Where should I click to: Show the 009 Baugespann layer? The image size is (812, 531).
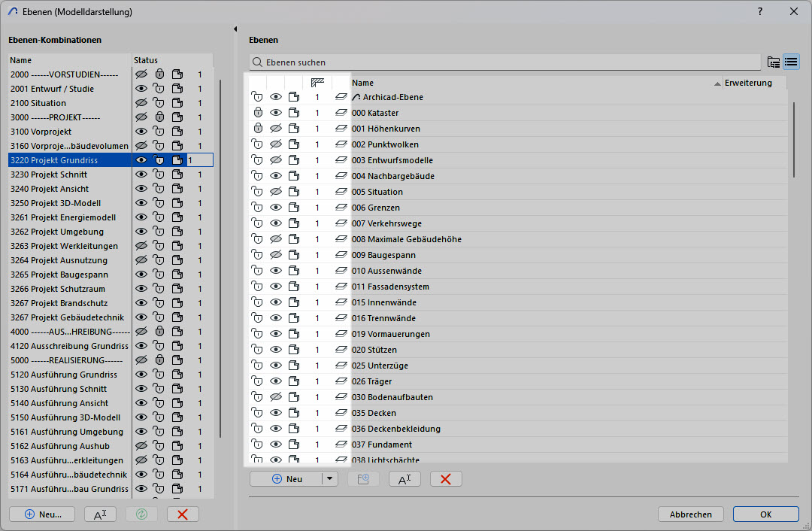[276, 255]
